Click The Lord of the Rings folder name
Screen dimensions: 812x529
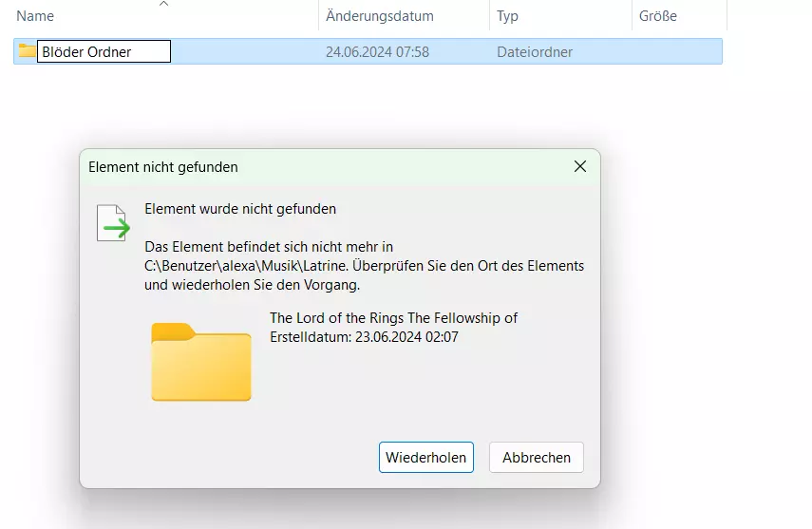coord(393,317)
